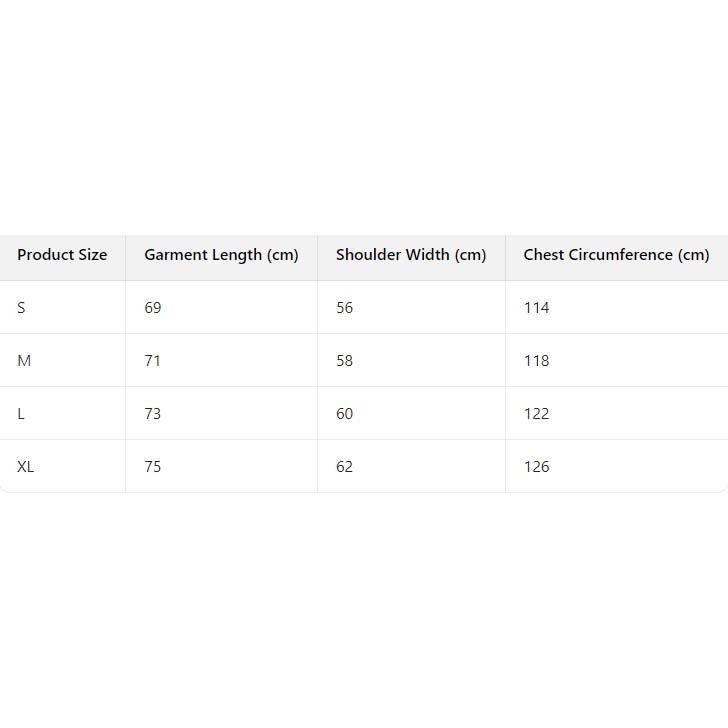Click garment length value 71
728x728 pixels.
pyautogui.click(x=153, y=361)
